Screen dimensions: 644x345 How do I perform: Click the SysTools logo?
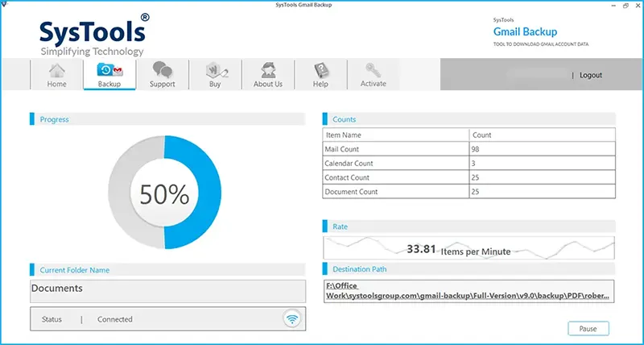(x=94, y=35)
